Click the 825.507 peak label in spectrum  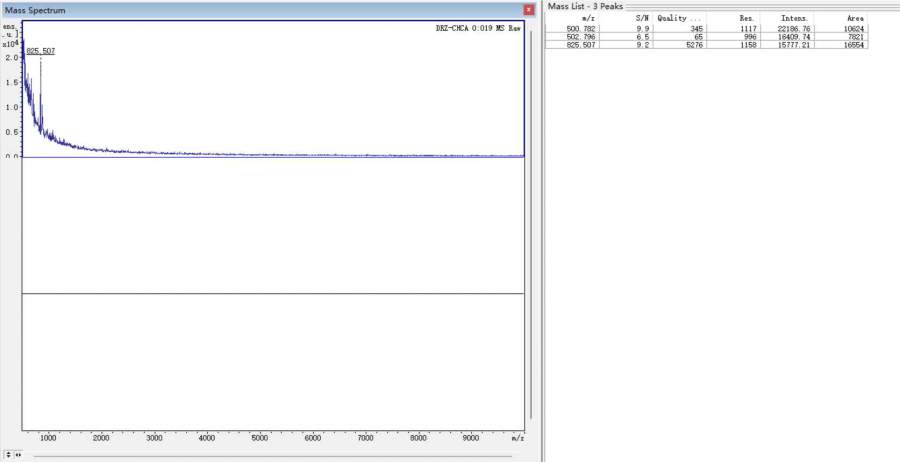40,50
